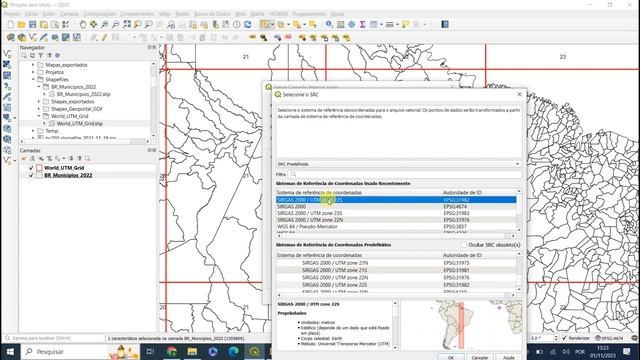The image size is (640, 360).
Task: Expand the Projetos folder in Navegador
Action: [x=33, y=72]
